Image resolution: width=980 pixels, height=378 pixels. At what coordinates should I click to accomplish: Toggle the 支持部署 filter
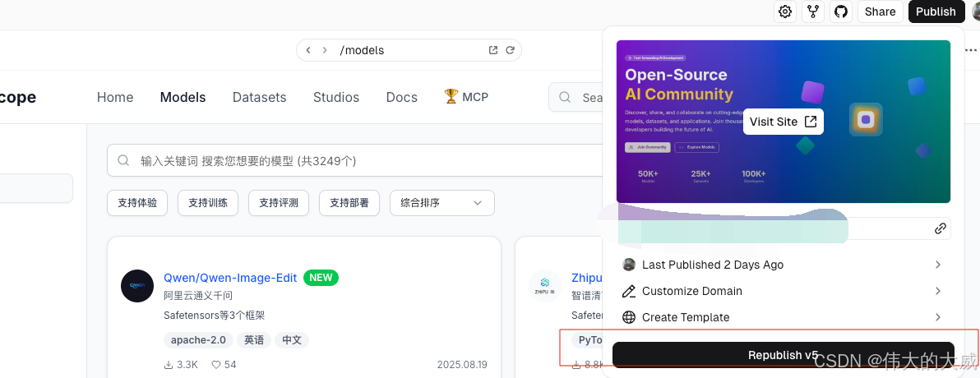(349, 203)
